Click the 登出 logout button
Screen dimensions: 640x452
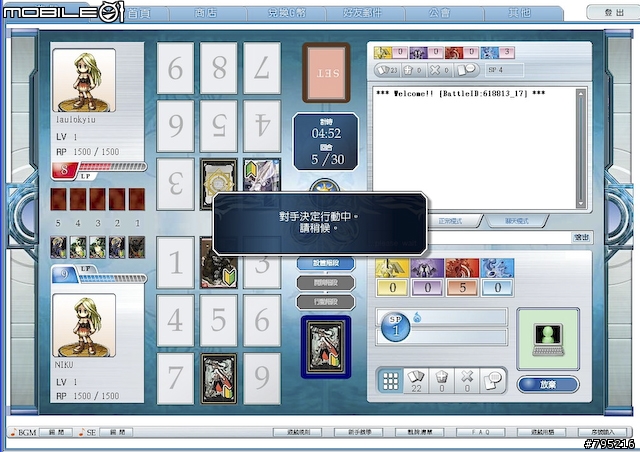click(613, 12)
